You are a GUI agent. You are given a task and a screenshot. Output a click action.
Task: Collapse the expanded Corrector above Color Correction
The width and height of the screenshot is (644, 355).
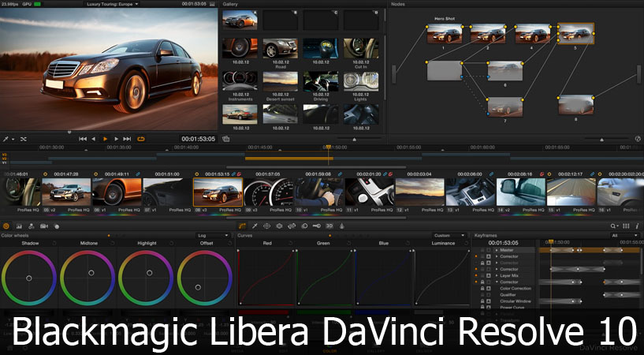(497, 282)
